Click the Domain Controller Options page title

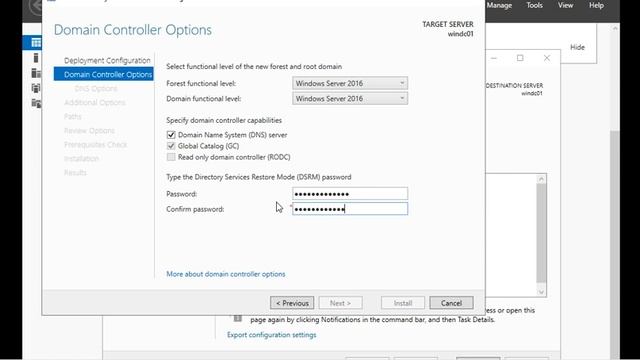pos(133,30)
